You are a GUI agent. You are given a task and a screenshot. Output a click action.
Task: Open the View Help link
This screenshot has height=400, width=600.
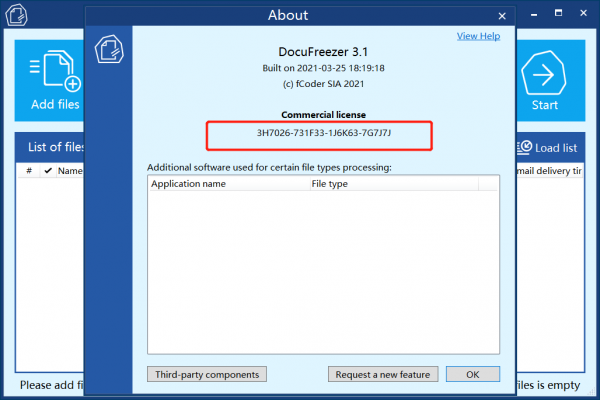coord(478,36)
